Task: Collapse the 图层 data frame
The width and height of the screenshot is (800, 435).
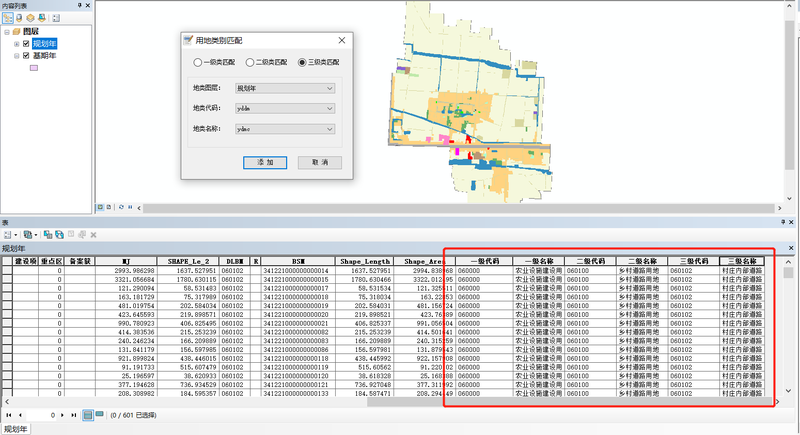Action: pyautogui.click(x=7, y=32)
